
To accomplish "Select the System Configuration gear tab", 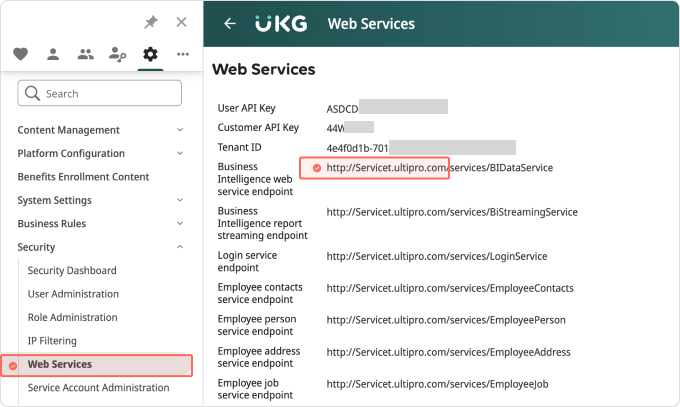I will click(x=150, y=54).
